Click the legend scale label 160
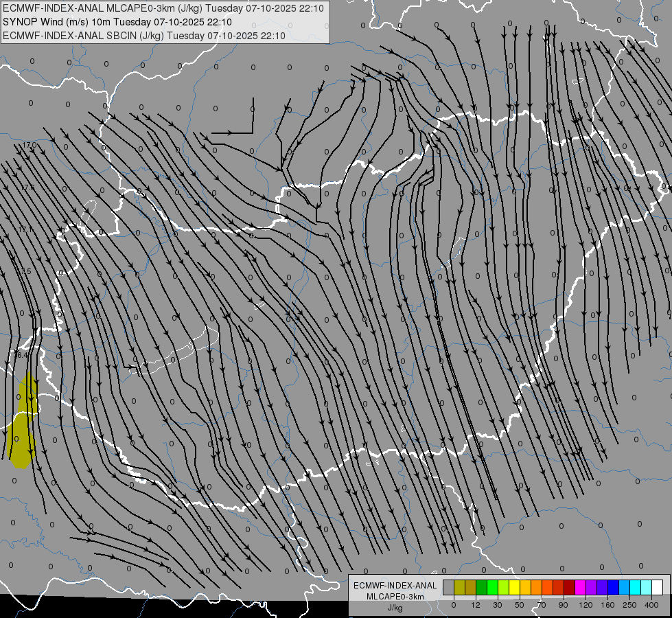Viewport: 672px width, 618px height. tap(607, 605)
